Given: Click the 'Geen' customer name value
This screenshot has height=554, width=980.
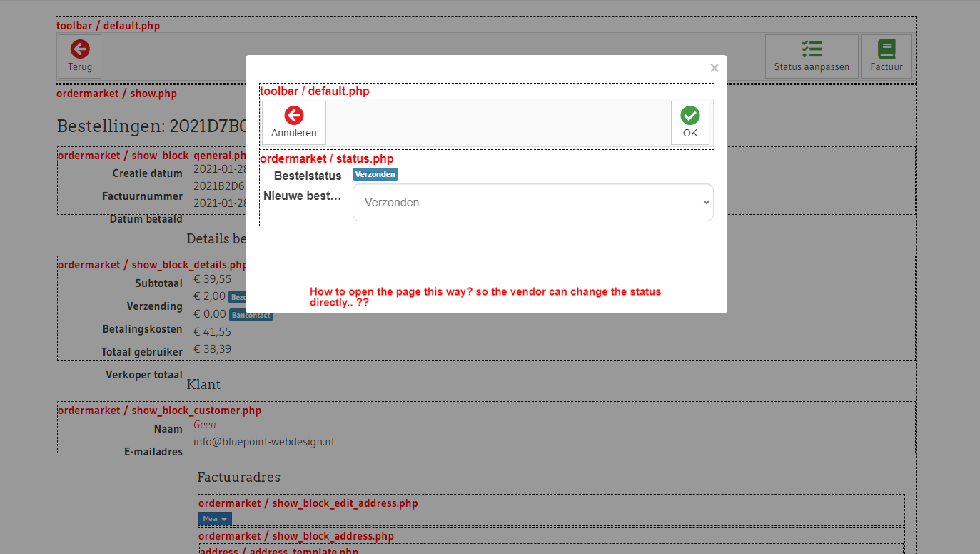Looking at the screenshot, I should (x=204, y=425).
